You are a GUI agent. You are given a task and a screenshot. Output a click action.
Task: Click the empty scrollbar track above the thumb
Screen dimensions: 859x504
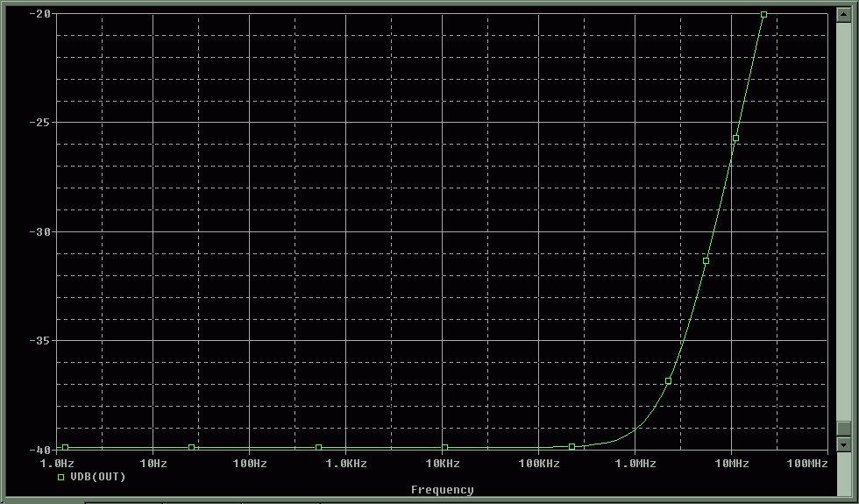click(x=843, y=219)
